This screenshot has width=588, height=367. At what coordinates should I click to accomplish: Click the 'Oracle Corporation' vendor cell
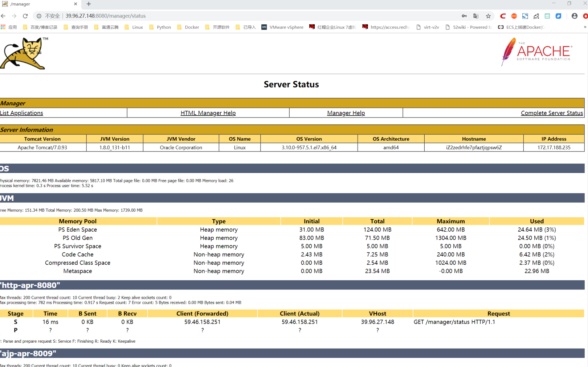181,148
